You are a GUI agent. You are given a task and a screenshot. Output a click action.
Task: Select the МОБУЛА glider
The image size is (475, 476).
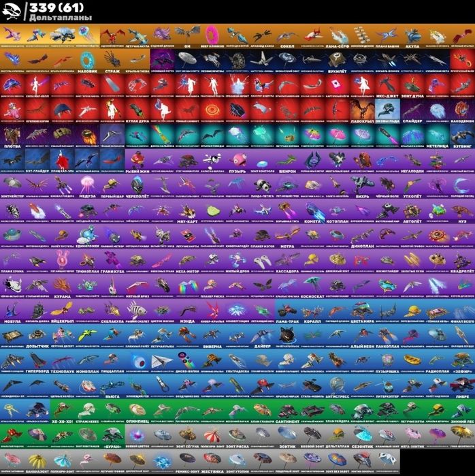coord(12,311)
